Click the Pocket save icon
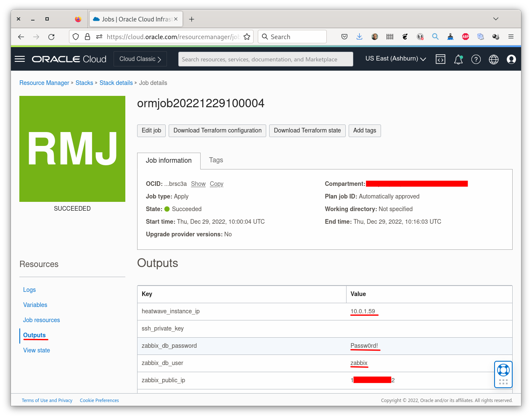532x418 pixels. [344, 37]
